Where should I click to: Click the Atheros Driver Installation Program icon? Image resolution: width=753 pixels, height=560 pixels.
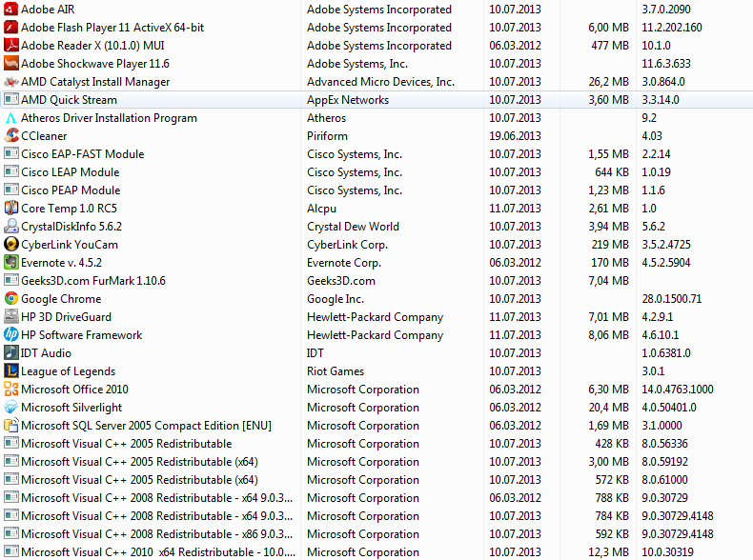tap(11, 118)
